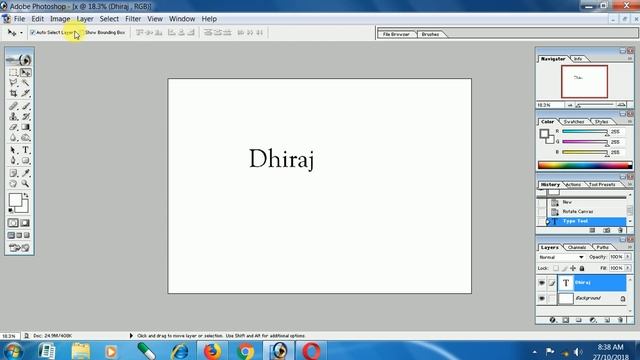Open the File Browser tab
Screen dimensions: 640x360
point(396,34)
